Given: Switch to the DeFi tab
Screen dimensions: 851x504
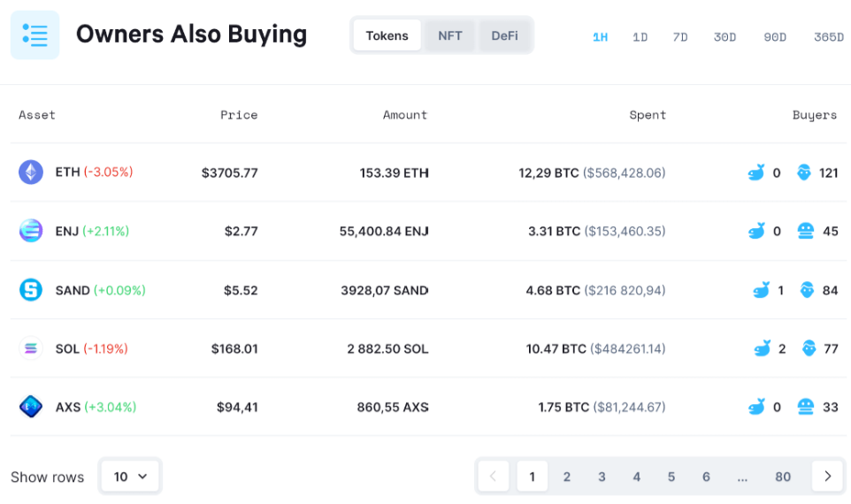Looking at the screenshot, I should point(504,35).
